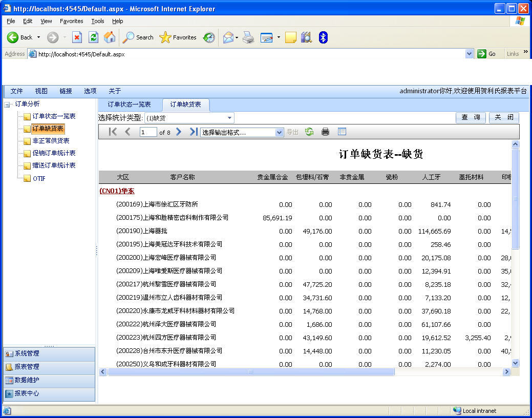Click the Bluetooth icon in toolbar
Screen dimensions: 532x418
[323, 37]
